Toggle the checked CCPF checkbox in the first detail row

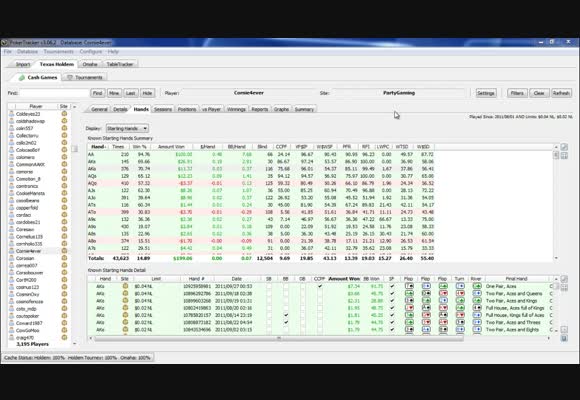(320, 286)
